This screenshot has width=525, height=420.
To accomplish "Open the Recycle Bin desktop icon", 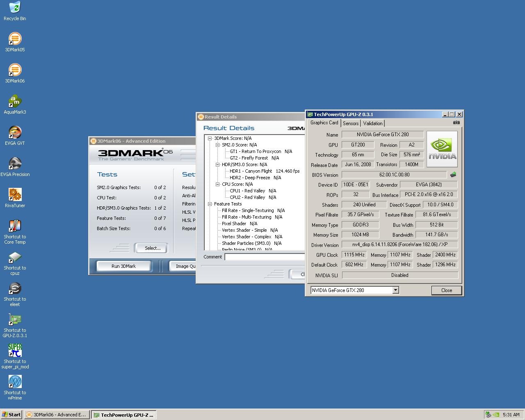I will [15, 7].
